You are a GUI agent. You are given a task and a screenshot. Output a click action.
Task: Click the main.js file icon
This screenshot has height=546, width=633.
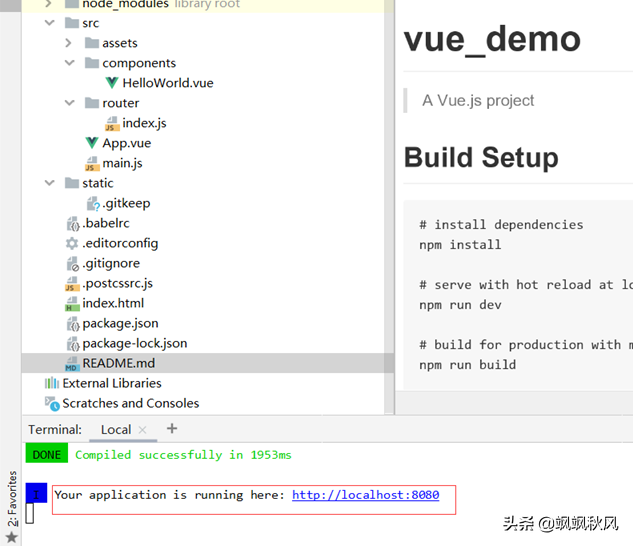pyautogui.click(x=92, y=163)
